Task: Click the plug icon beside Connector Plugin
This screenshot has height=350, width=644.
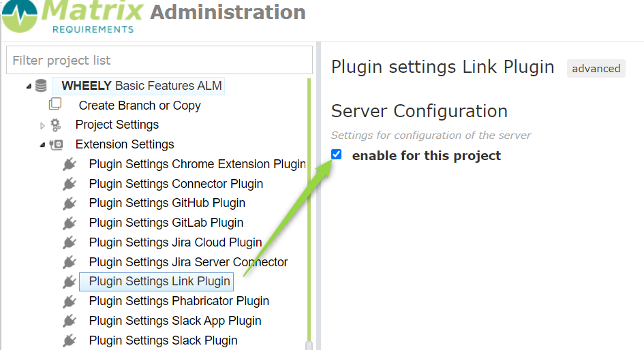Action: [70, 184]
